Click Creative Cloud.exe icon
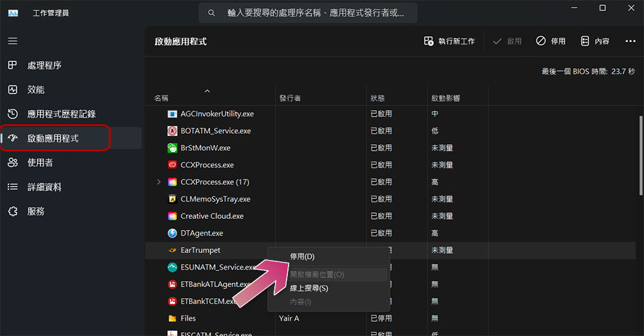This screenshot has width=644, height=336. point(173,216)
